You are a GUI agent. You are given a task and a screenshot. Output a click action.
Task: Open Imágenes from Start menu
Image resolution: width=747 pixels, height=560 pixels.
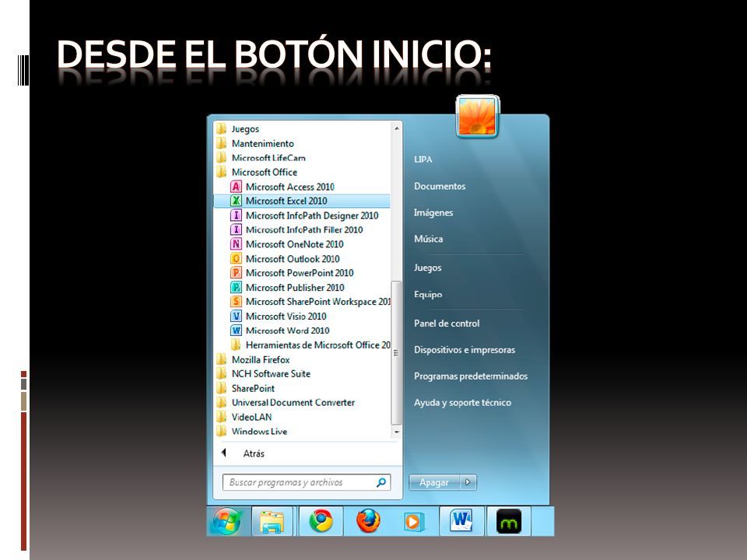433,213
